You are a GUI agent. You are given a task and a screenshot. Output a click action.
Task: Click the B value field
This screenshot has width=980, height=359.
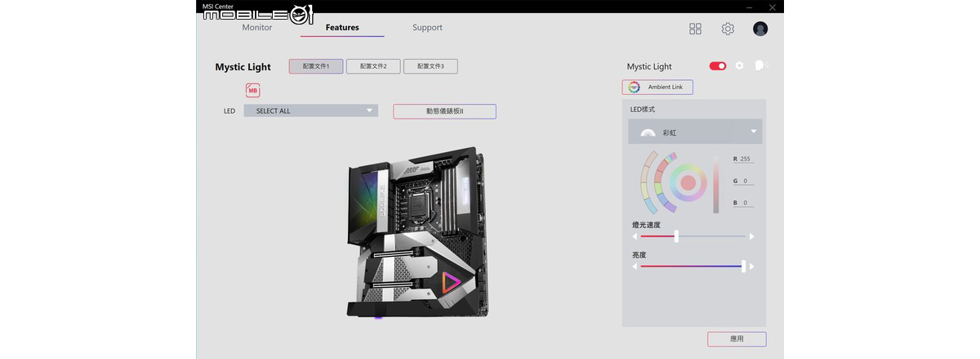pos(743,202)
